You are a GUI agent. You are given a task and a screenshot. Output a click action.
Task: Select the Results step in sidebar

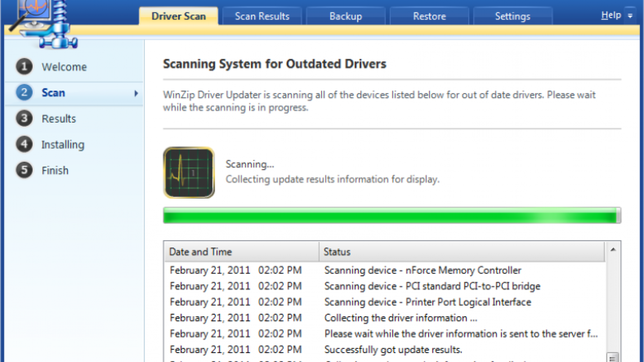pos(74,119)
